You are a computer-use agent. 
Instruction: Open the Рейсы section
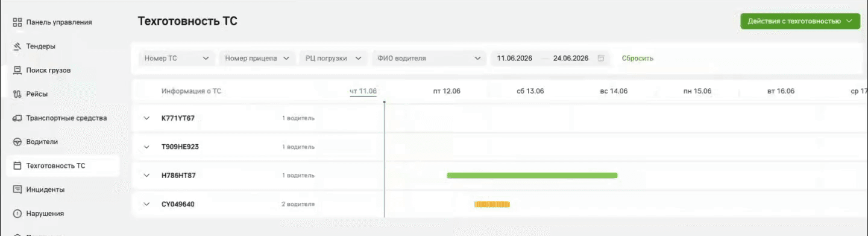(37, 94)
